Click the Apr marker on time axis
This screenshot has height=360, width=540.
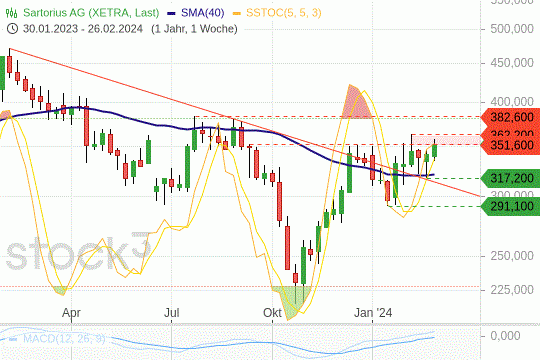pos(71,313)
